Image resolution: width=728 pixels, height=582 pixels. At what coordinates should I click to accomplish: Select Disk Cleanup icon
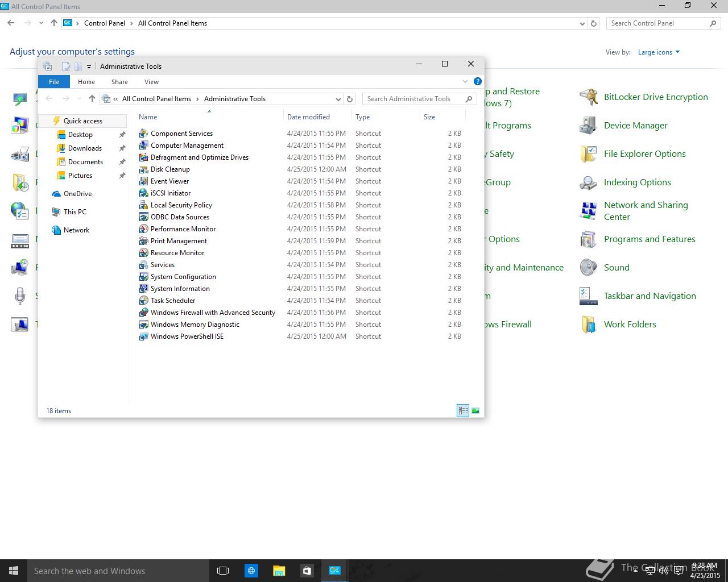[144, 169]
